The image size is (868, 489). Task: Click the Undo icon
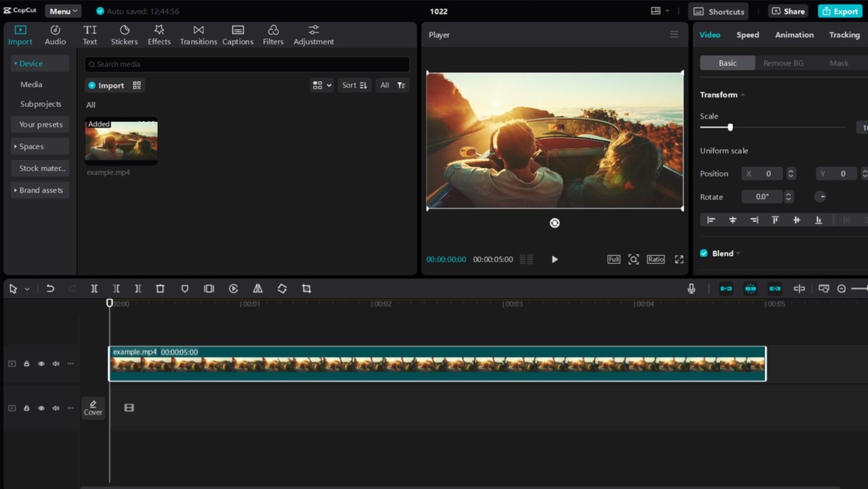[x=50, y=289]
